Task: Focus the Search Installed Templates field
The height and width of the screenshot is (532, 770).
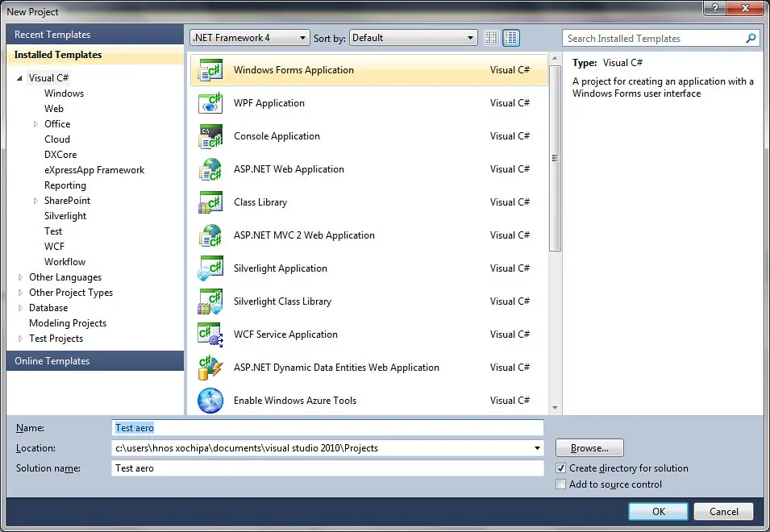Action: [654, 38]
